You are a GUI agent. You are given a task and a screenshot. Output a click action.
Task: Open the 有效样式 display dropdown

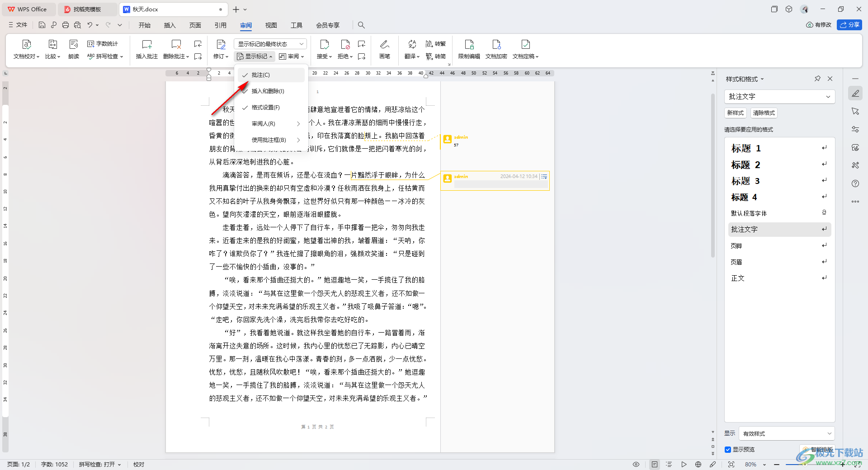(x=787, y=434)
